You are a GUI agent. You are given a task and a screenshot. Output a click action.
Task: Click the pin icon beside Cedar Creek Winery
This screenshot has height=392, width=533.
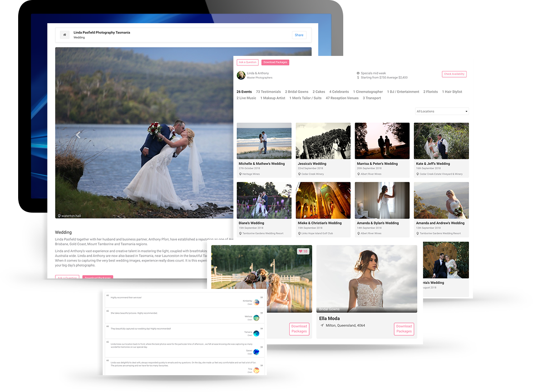pos(300,174)
